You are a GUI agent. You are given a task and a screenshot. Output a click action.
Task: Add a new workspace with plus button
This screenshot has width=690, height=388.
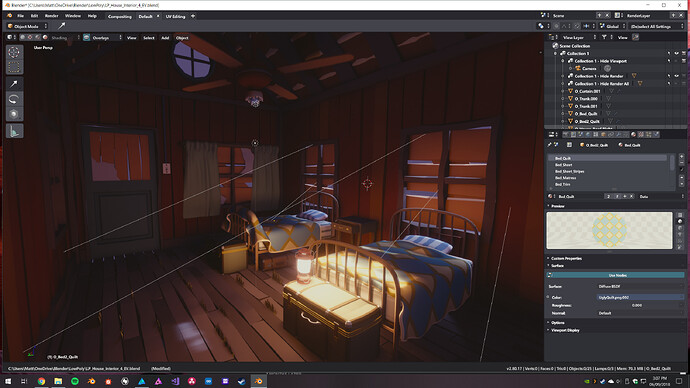click(x=193, y=16)
